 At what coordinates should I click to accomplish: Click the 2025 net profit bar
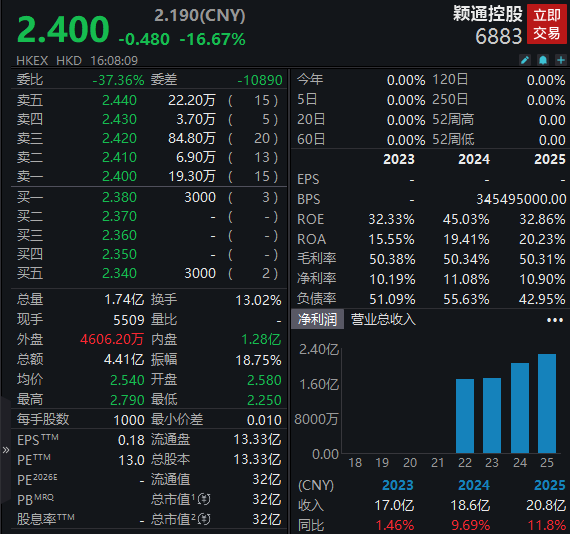[x=547, y=403]
